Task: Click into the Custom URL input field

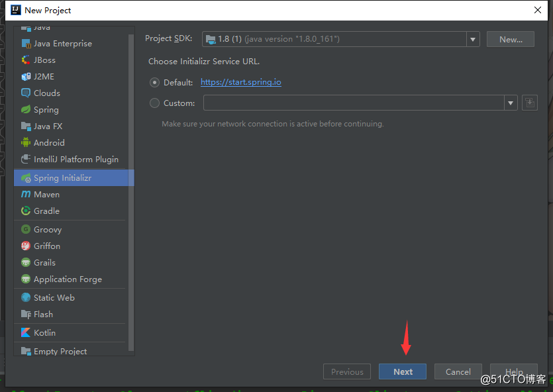Action: pyautogui.click(x=354, y=103)
